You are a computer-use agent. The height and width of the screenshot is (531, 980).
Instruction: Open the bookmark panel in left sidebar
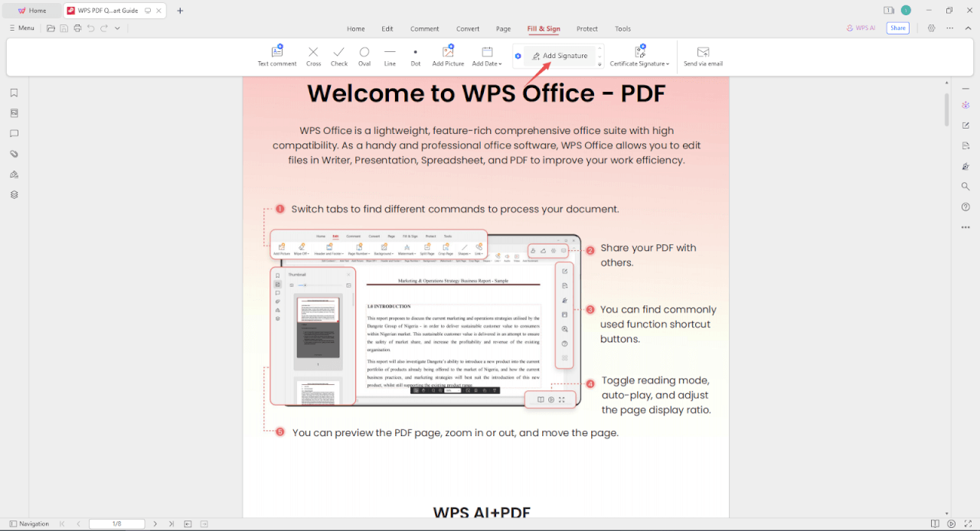point(14,93)
